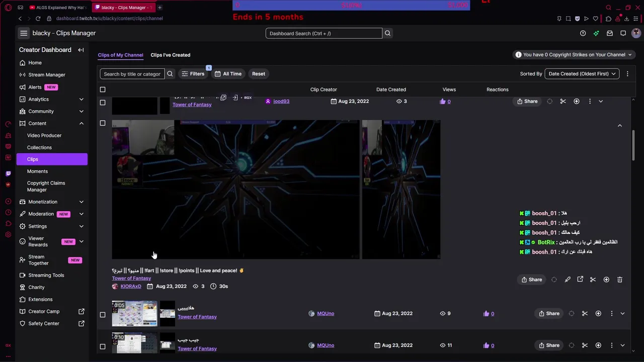Image resolution: width=644 pixels, height=362 pixels.
Task: Click scissors icon on expanded KIORAxD clip
Action: coord(593,280)
